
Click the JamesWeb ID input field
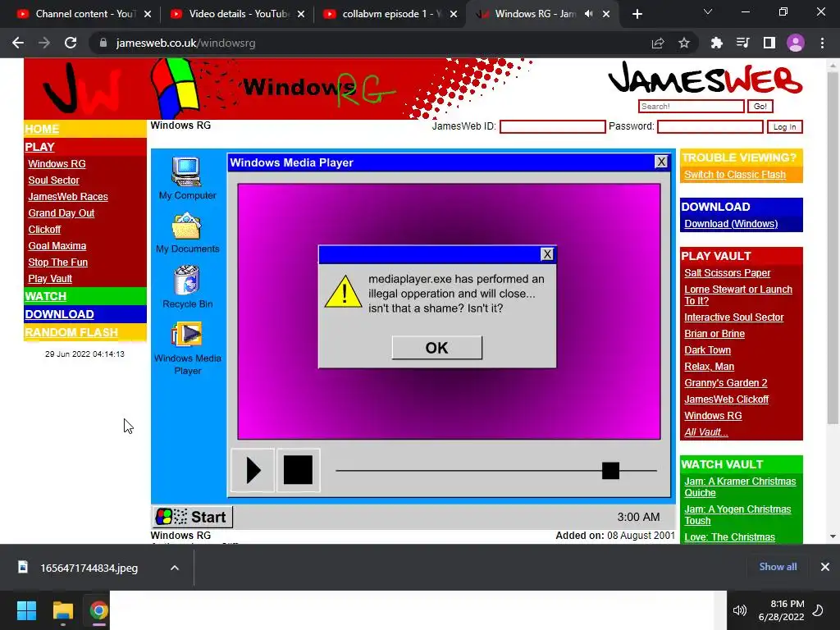[x=552, y=126]
